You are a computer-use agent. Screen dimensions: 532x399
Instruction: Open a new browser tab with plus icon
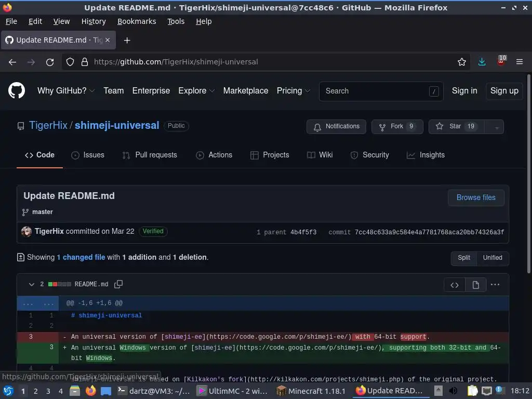coord(127,41)
